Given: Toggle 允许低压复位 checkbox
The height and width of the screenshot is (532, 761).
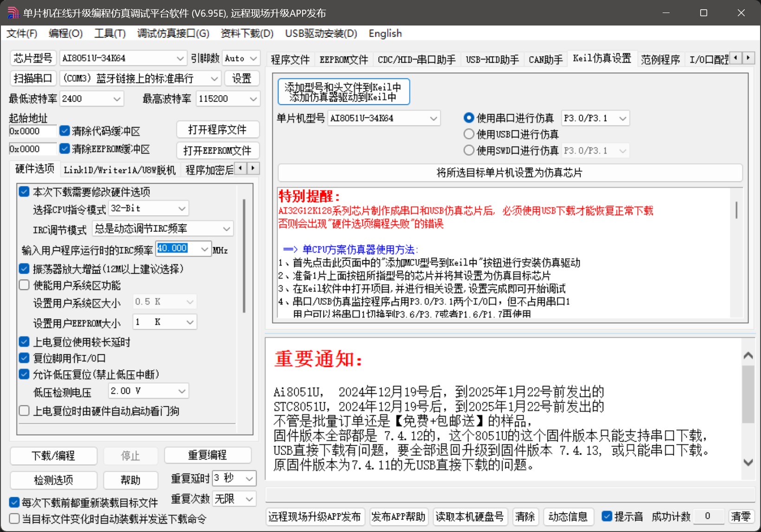Looking at the screenshot, I should (24, 374).
